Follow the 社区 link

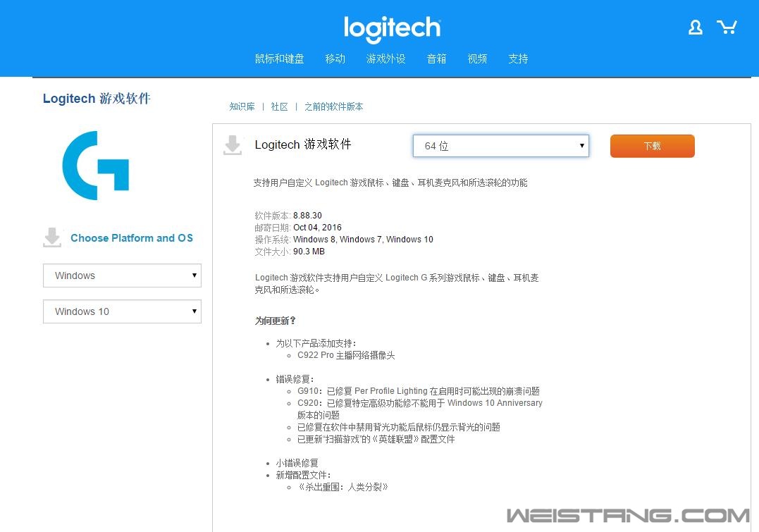279,106
